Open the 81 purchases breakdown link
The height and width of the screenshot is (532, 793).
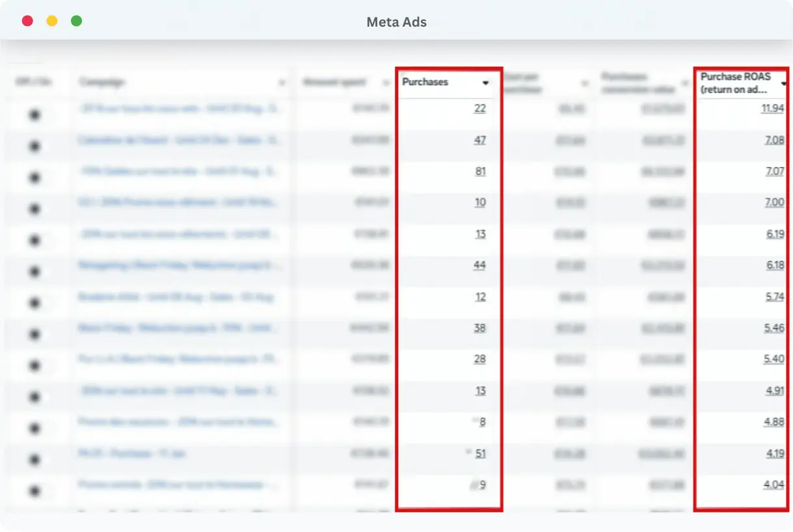coord(479,171)
